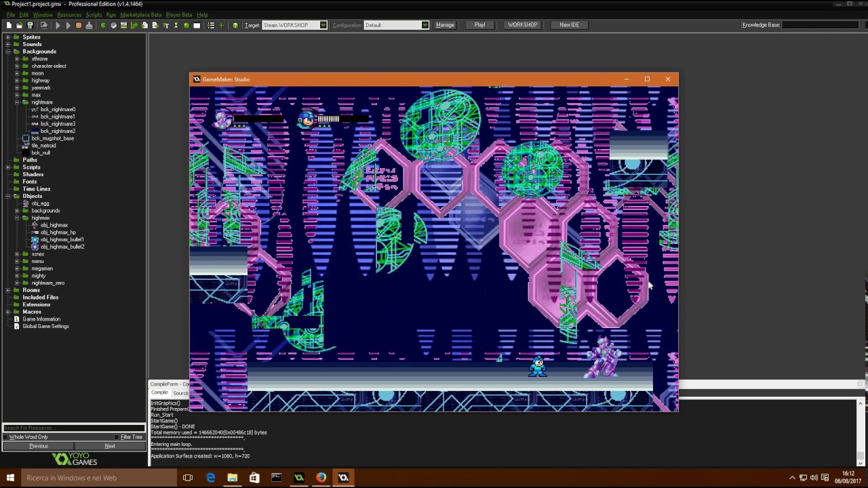Enable the Whole Word Only checkbox
This screenshot has height=488, width=868.
[x=7, y=437]
